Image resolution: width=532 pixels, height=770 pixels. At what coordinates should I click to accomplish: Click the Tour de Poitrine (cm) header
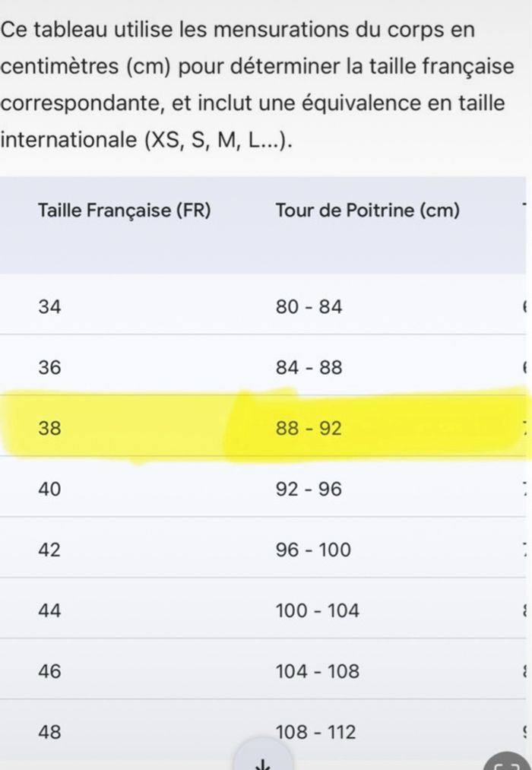click(367, 211)
